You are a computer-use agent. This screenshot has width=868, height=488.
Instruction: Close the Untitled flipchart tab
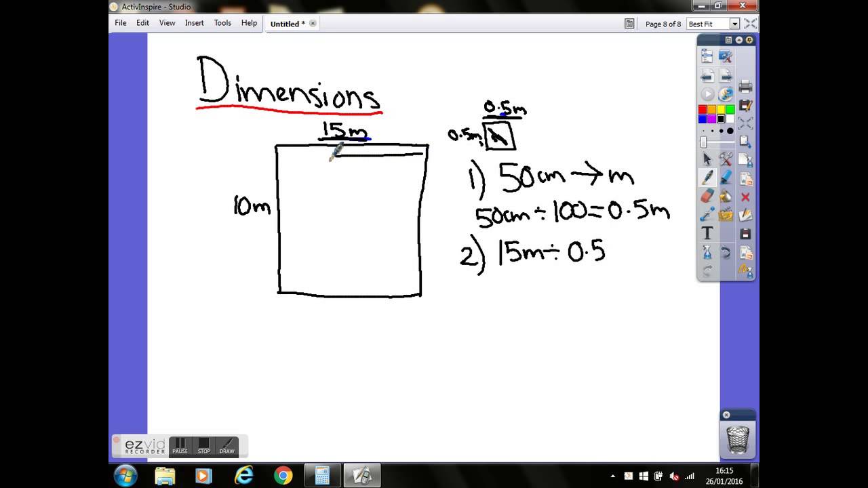(x=313, y=23)
